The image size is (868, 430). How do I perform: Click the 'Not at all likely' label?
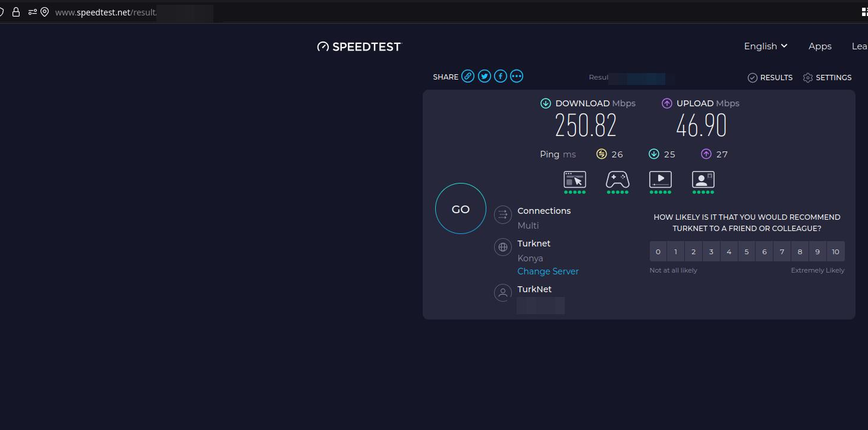coord(674,270)
